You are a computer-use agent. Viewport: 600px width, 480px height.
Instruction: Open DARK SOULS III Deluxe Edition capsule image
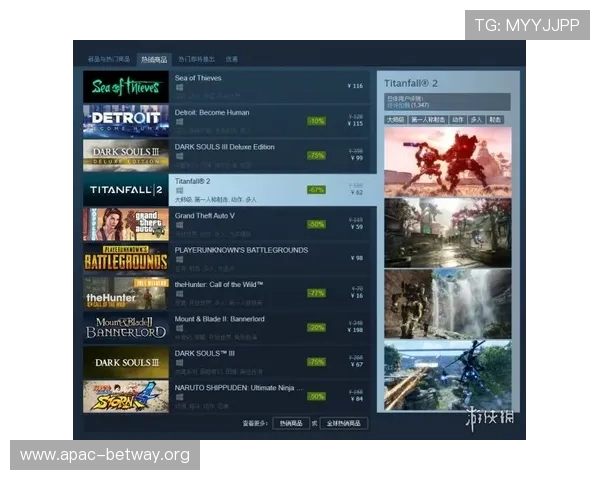tap(126, 155)
